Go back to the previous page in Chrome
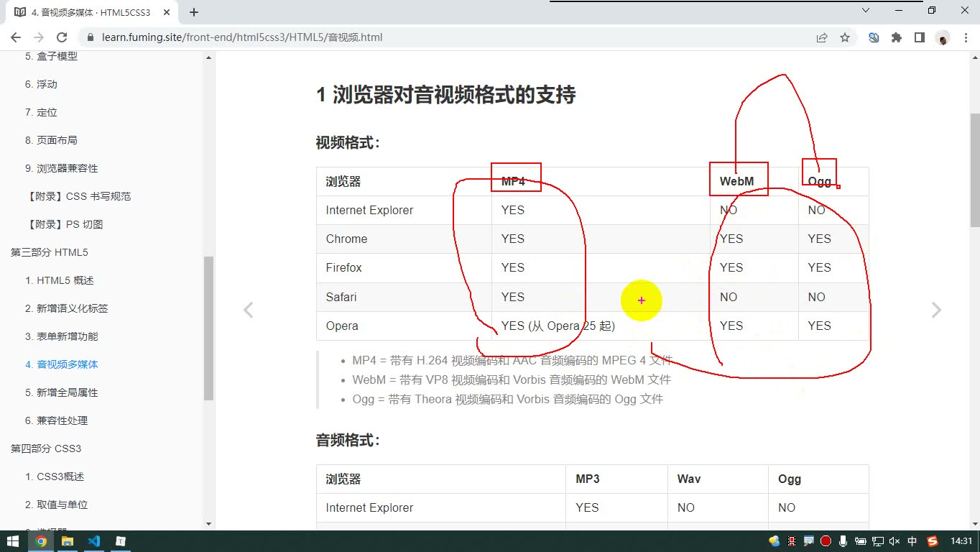This screenshot has width=980, height=552. [16, 37]
